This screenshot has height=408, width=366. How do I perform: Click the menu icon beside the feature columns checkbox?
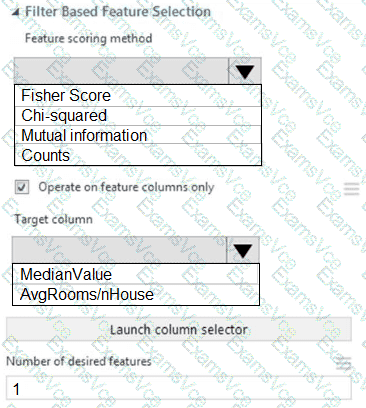[x=352, y=189]
